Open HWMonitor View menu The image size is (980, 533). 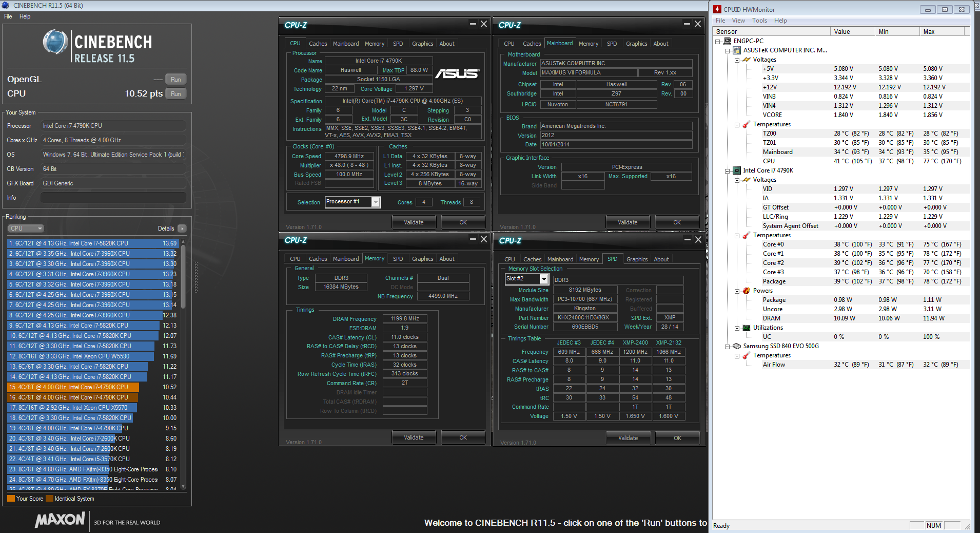pos(738,21)
